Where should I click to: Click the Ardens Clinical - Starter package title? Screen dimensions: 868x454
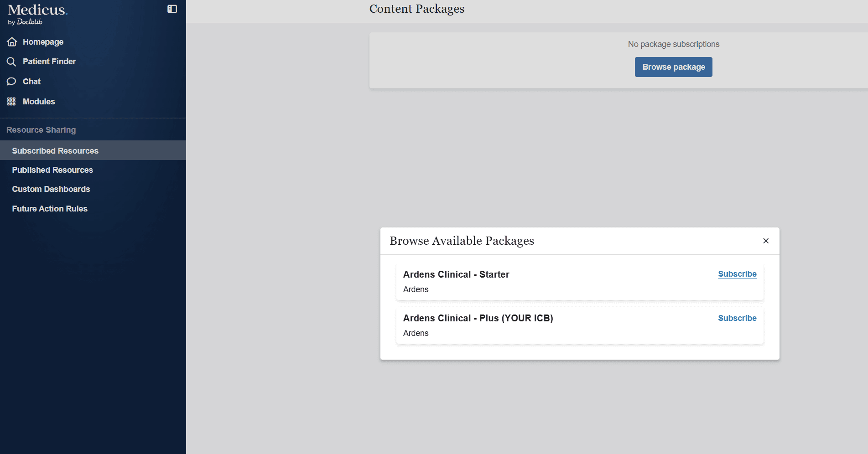tap(456, 274)
